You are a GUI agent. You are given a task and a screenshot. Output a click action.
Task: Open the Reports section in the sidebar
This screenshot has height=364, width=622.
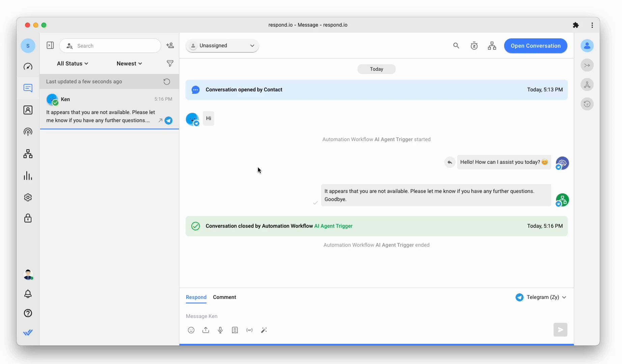point(28,176)
